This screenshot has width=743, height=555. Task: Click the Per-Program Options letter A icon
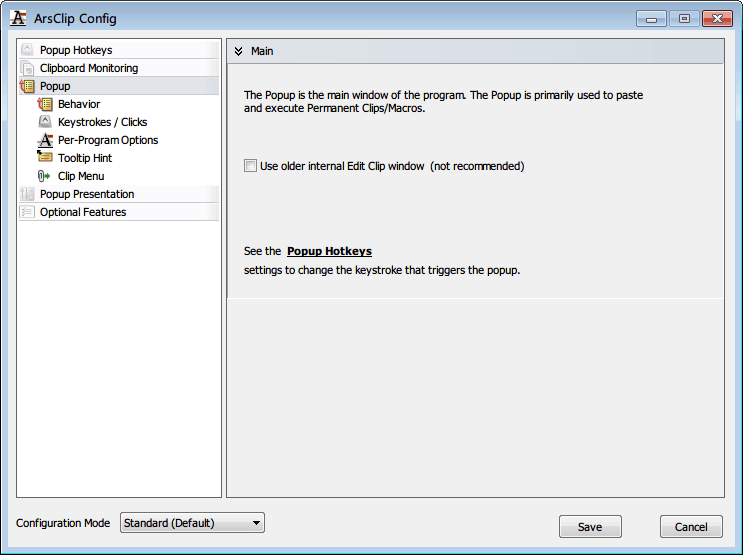pyautogui.click(x=45, y=140)
